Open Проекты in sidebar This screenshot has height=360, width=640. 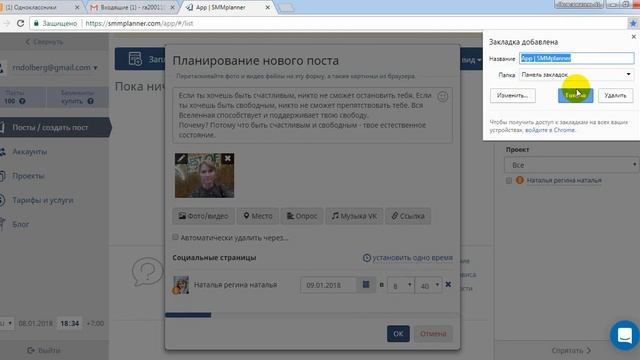(28, 176)
